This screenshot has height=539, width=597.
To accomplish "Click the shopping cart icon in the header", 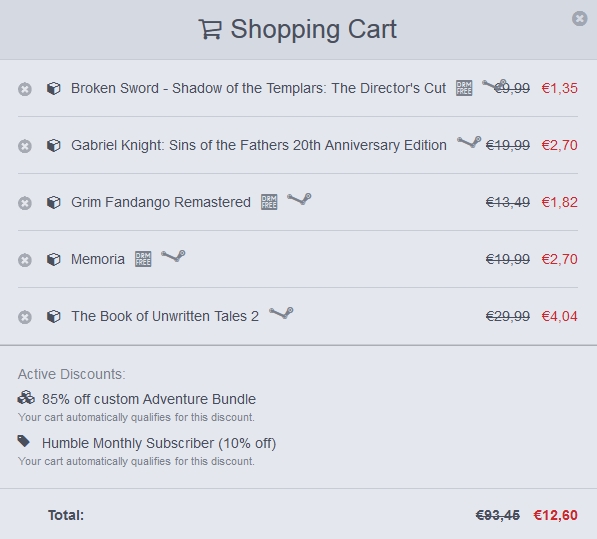I will coord(210,29).
